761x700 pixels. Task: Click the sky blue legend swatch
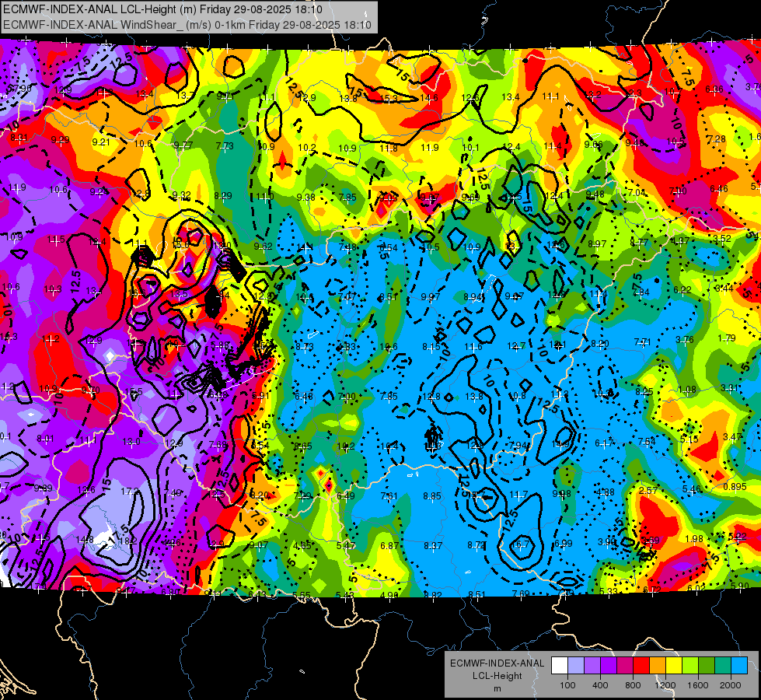tap(739, 666)
